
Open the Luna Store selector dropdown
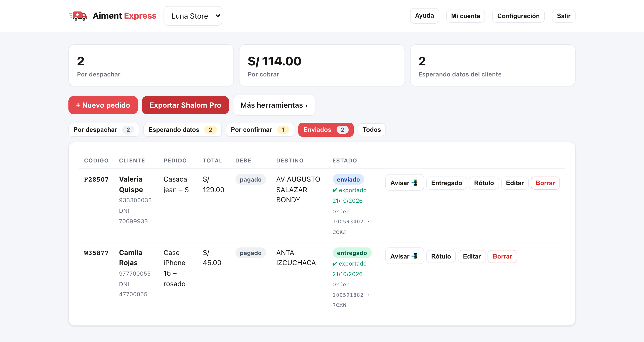(193, 16)
